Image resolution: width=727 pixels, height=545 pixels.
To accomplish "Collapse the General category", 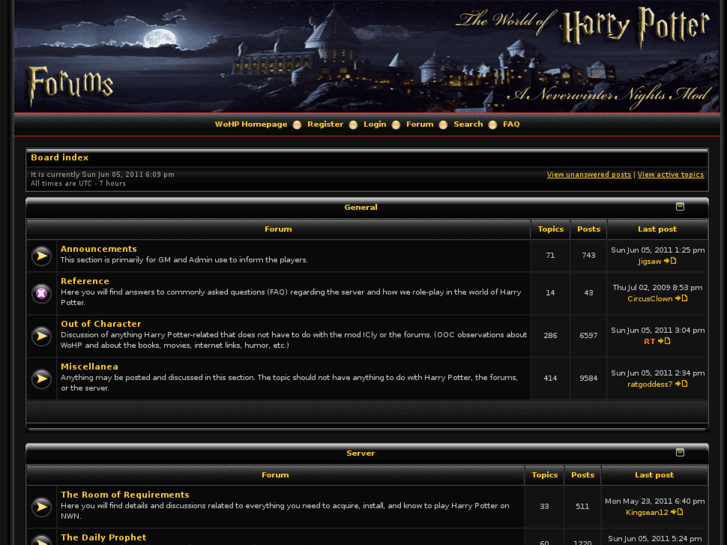I will pyautogui.click(x=680, y=207).
